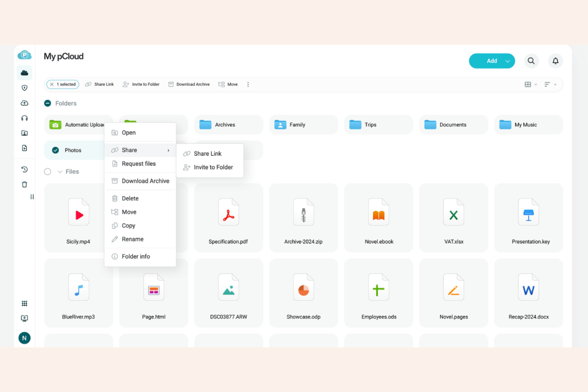Open search with the magnifying glass icon
Screen dimensions: 588x392
coord(531,61)
